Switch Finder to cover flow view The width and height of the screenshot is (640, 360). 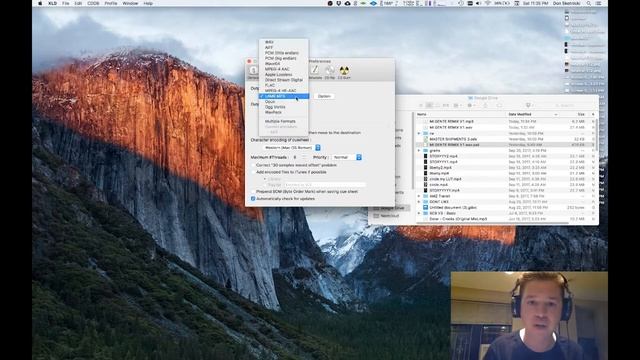point(445,105)
